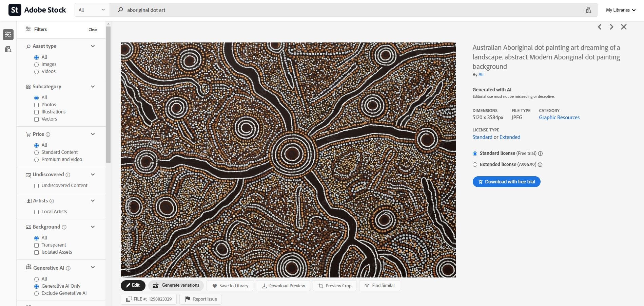Click Download with free trial
Image resolution: width=644 pixels, height=306 pixels.
coord(506,181)
